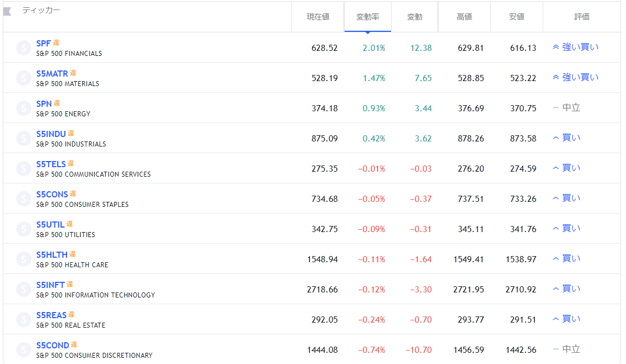
Task: Click the 強い買い rating for S5MATR
Action: point(581,77)
